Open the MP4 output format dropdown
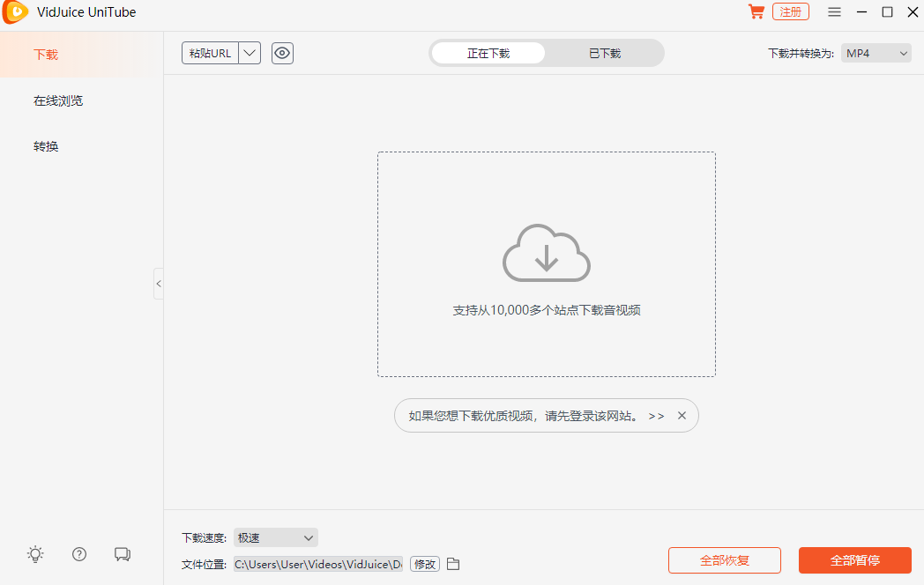 tap(876, 53)
